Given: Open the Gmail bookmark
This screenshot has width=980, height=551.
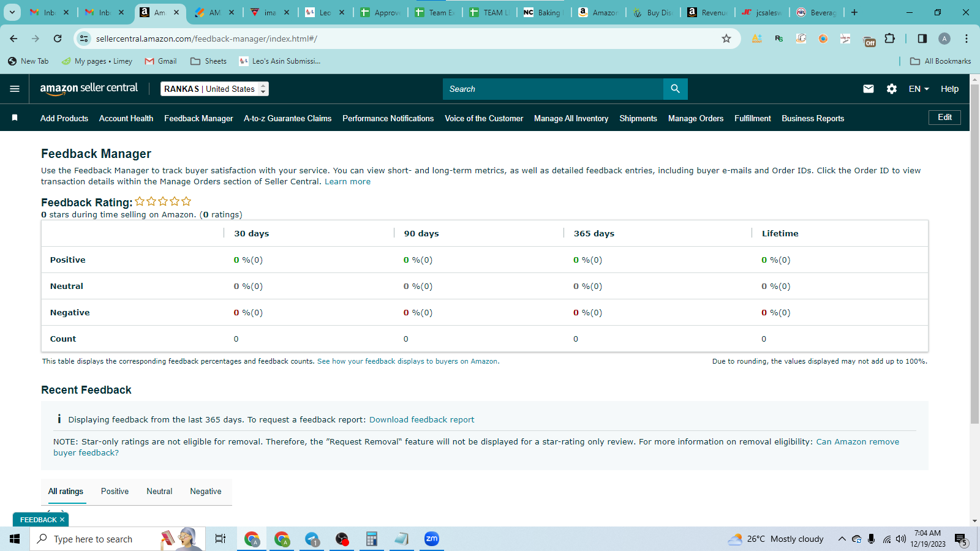Looking at the screenshot, I should (160, 61).
